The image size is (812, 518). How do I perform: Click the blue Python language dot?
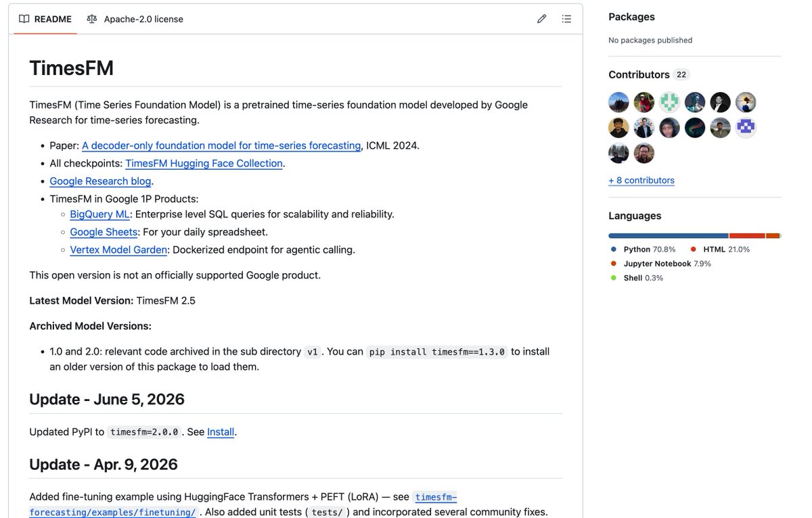point(614,250)
